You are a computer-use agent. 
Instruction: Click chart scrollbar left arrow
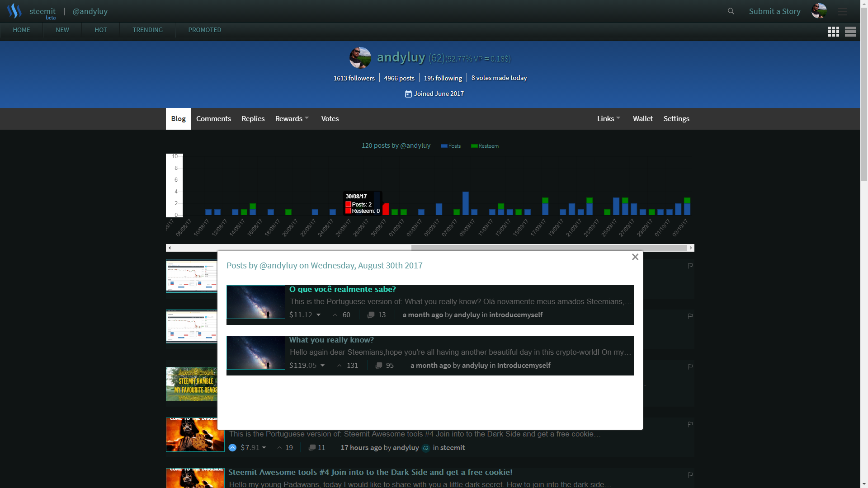click(x=170, y=248)
